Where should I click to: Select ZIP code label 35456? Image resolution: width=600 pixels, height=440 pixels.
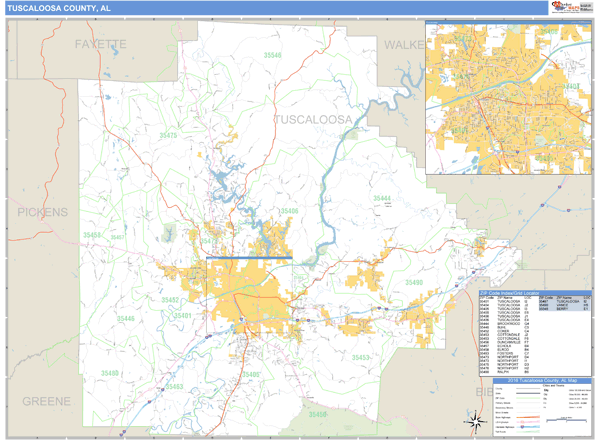[318, 414]
